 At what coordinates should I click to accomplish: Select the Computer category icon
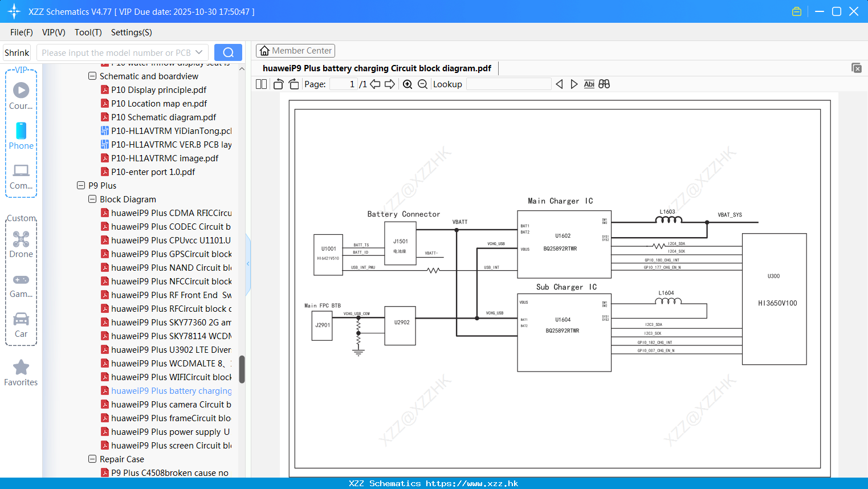pyautogui.click(x=21, y=176)
